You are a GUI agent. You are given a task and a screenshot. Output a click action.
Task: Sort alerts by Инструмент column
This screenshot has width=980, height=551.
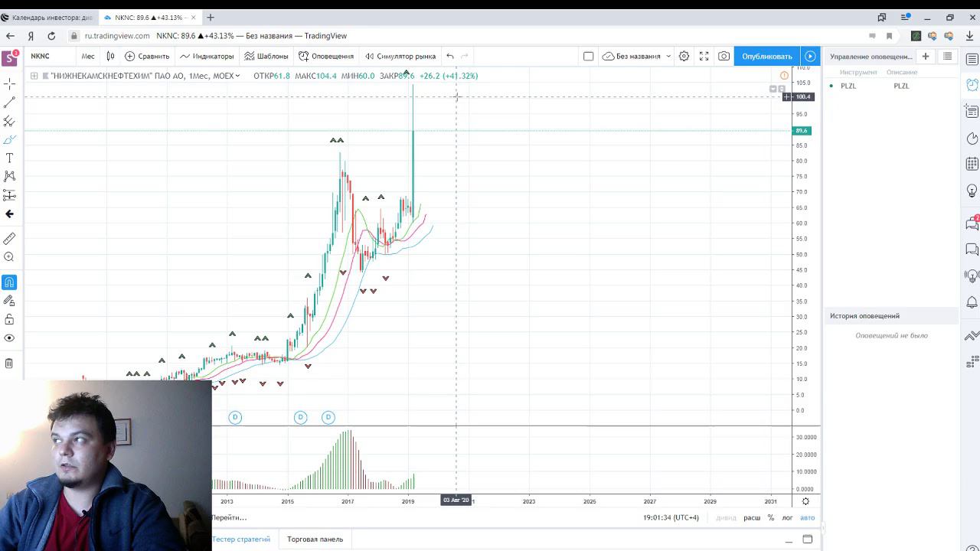(857, 72)
